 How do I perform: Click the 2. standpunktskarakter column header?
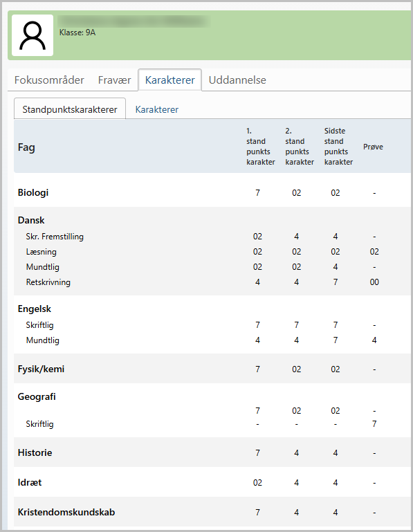pyautogui.click(x=300, y=146)
